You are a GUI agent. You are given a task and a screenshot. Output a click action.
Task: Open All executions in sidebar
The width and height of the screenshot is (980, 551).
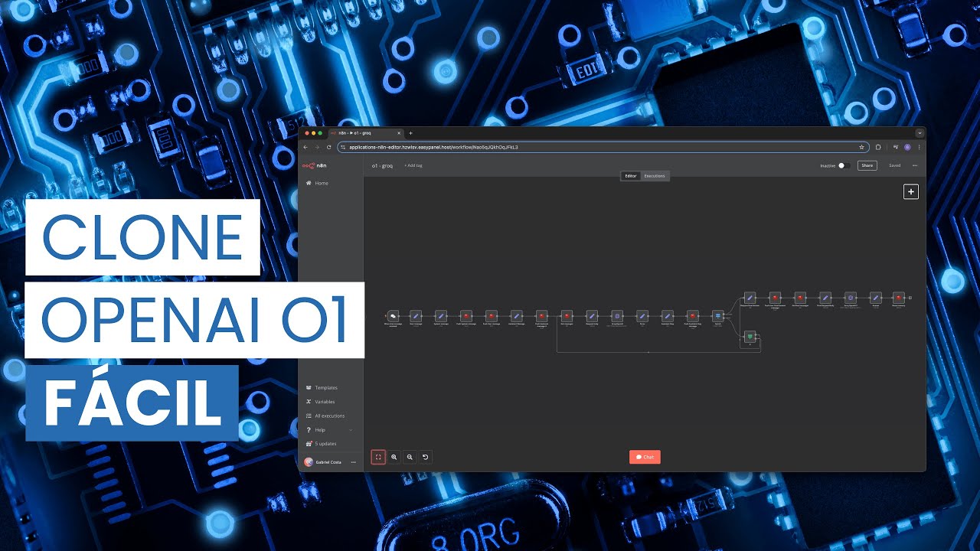tap(325, 416)
